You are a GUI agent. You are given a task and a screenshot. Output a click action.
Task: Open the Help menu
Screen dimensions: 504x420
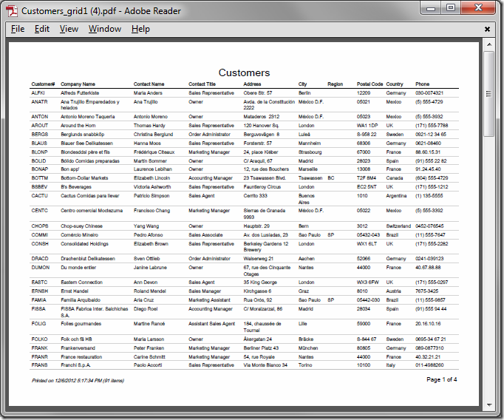pos(140,29)
